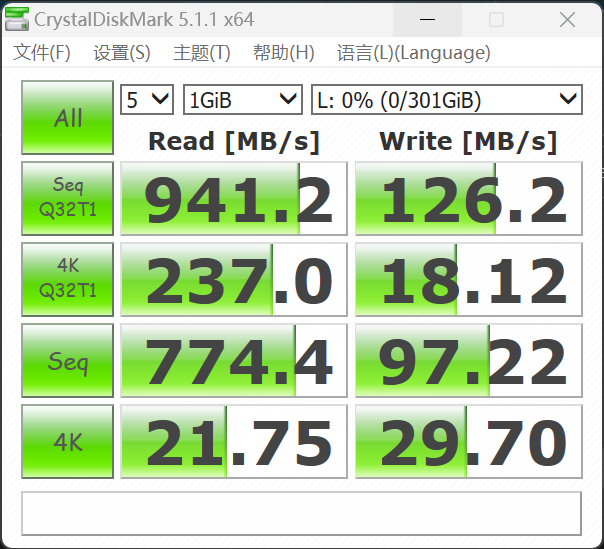Image resolution: width=604 pixels, height=549 pixels.
Task: Minimize the CrystalDiskMark window
Action: [427, 19]
